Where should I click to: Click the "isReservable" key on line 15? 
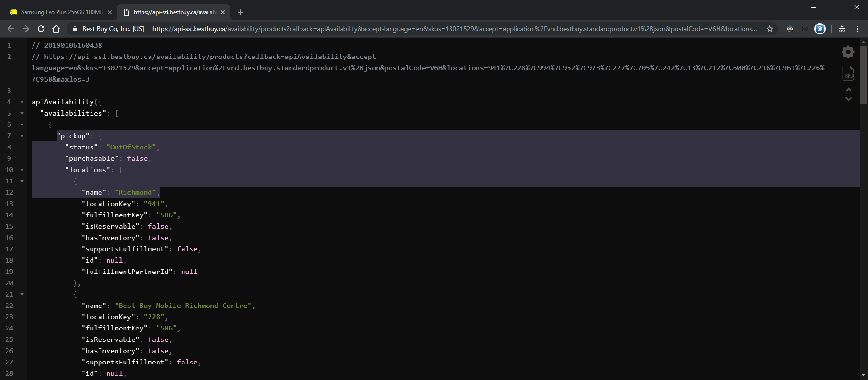click(110, 226)
